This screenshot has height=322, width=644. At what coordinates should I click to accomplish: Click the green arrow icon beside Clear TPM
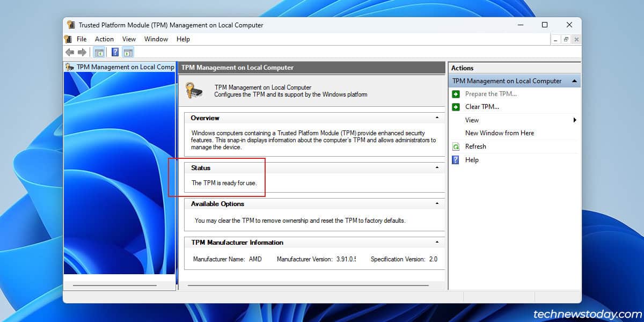(x=457, y=106)
